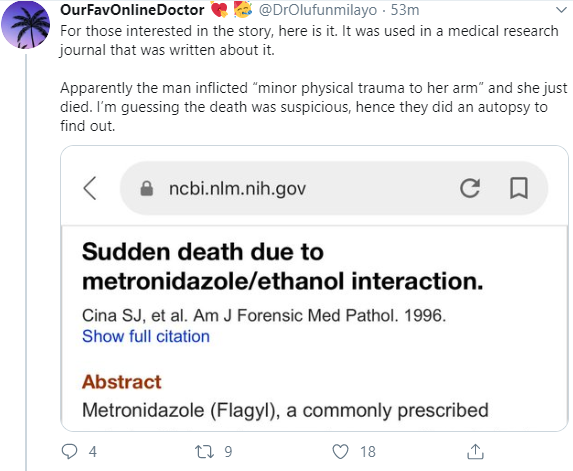Click the padlock icon beside ncbi.nlm.nih.gov
This screenshot has height=471, width=573.
click(x=147, y=189)
